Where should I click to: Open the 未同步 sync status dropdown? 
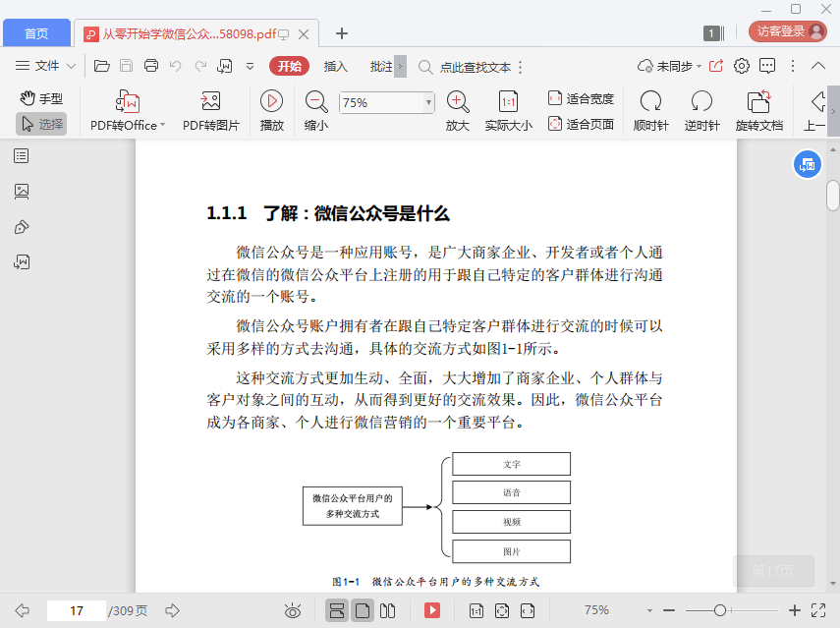pyautogui.click(x=669, y=67)
